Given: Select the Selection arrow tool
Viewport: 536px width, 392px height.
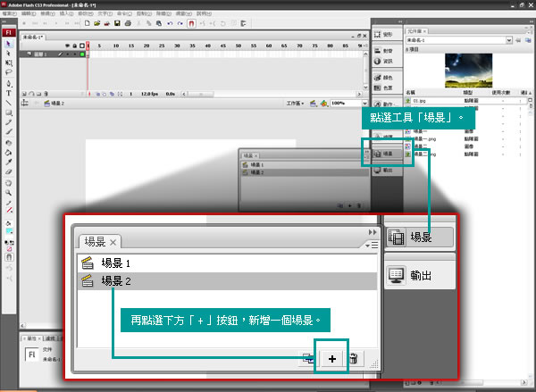Looking at the screenshot, I should click(x=9, y=44).
